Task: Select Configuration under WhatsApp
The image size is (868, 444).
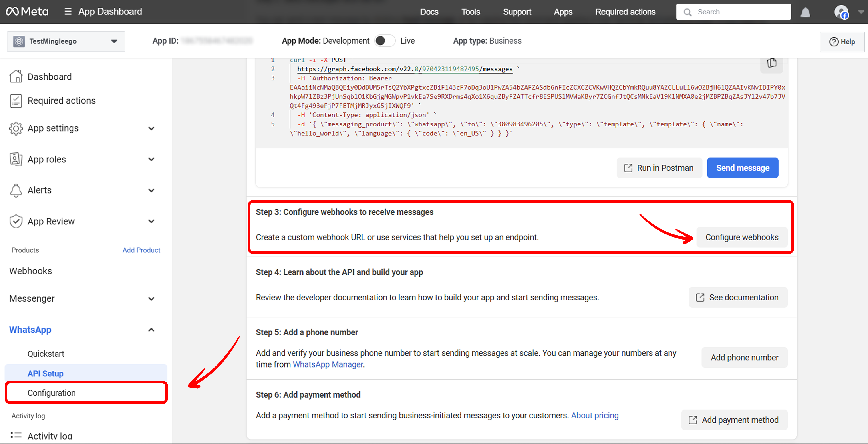Action: click(x=86, y=393)
